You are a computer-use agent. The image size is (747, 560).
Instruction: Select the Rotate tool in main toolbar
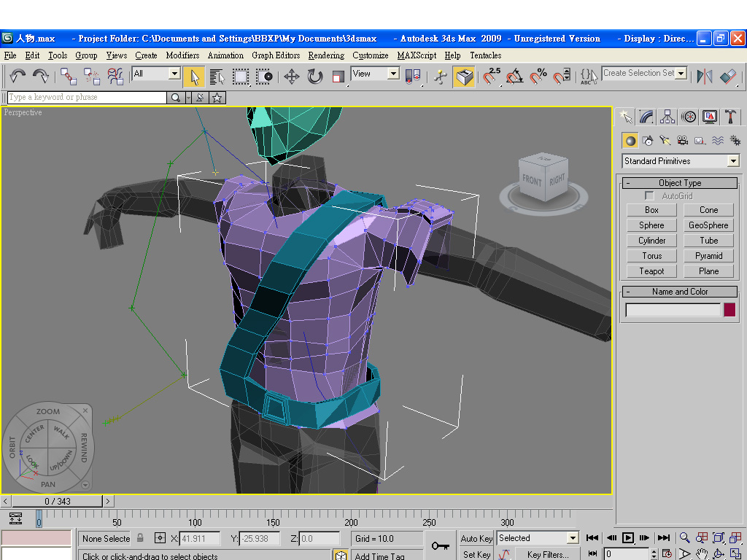(x=315, y=77)
